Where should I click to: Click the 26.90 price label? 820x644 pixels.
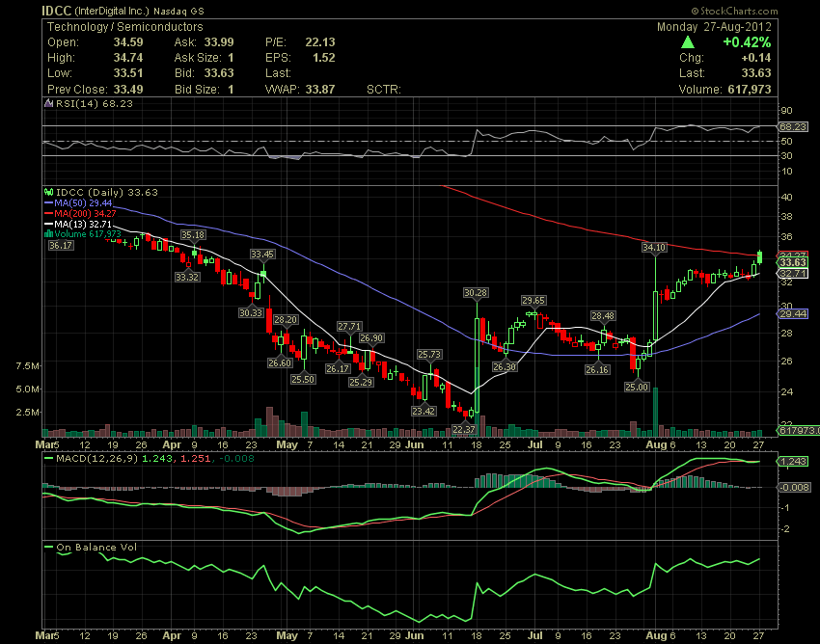(x=371, y=338)
